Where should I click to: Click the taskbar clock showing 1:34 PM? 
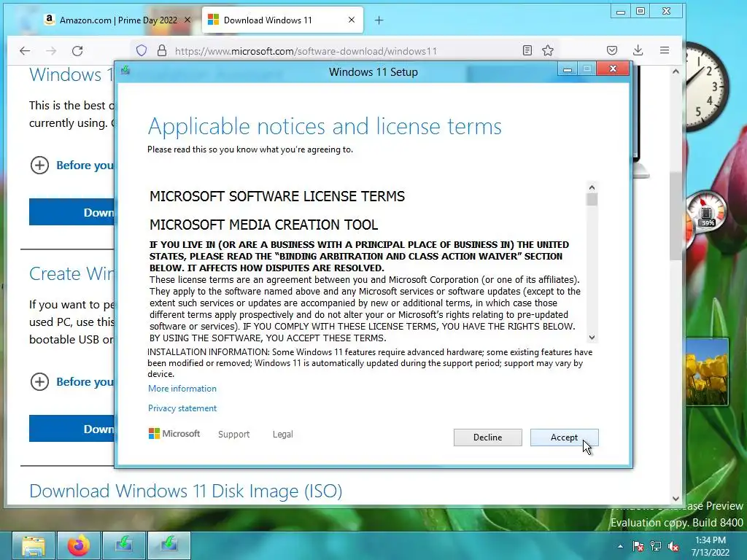[x=711, y=546]
